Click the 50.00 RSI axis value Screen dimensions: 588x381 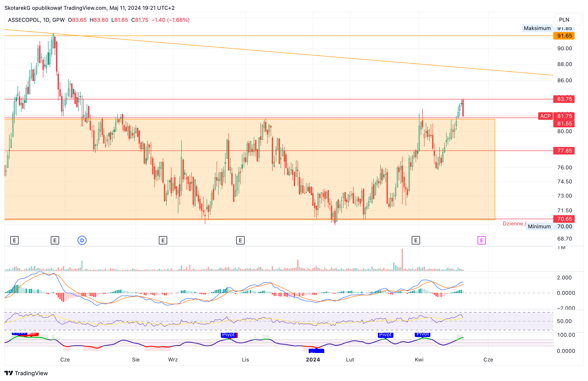564,321
